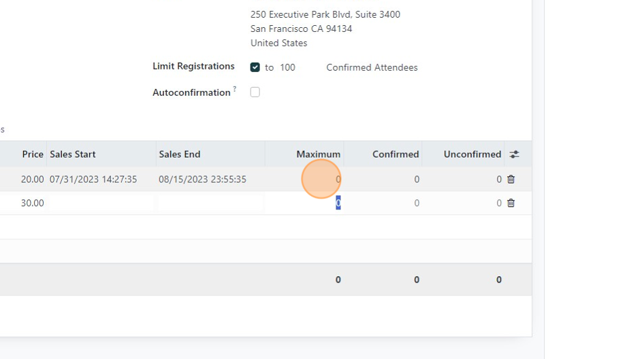Uncheck the Limit Registrations checkbox
The image size is (644, 359).
[255, 67]
